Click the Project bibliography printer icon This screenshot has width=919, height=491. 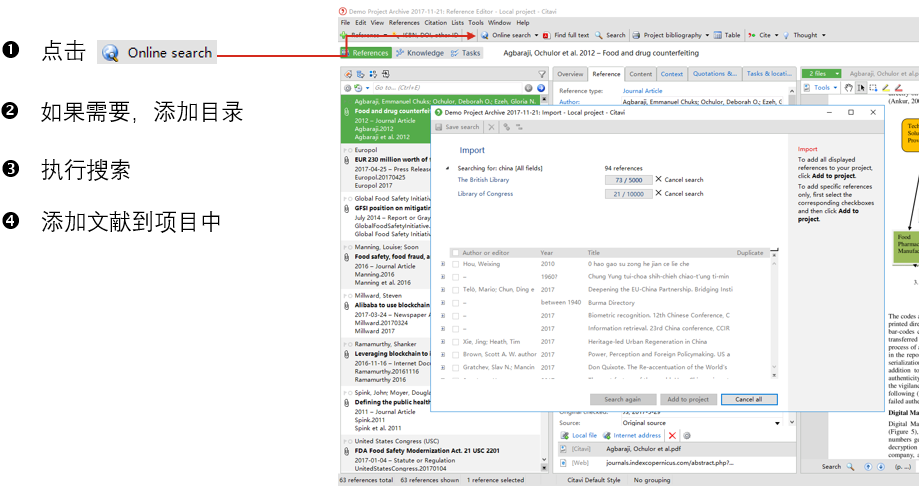[x=636, y=35]
